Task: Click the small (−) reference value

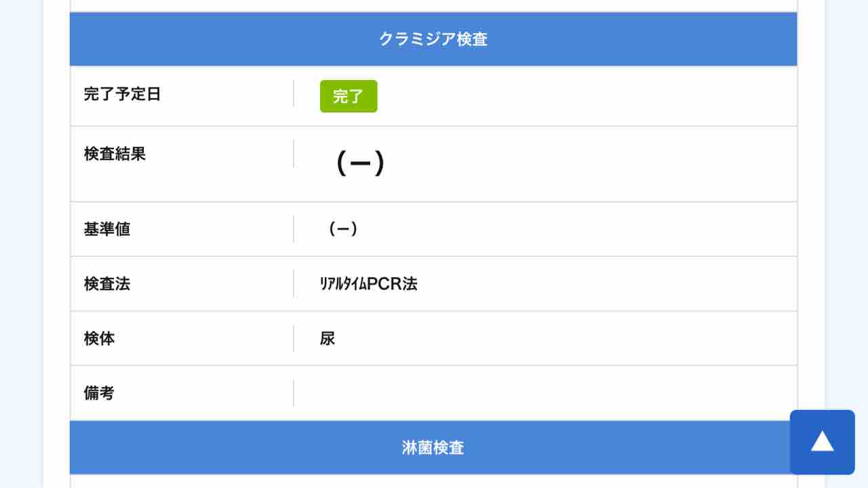Action: 343,229
